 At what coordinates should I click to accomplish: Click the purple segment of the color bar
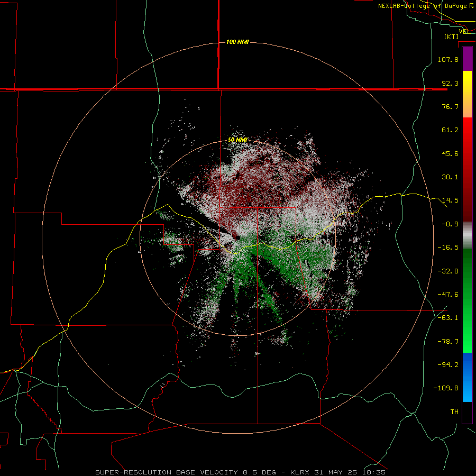click(x=467, y=59)
